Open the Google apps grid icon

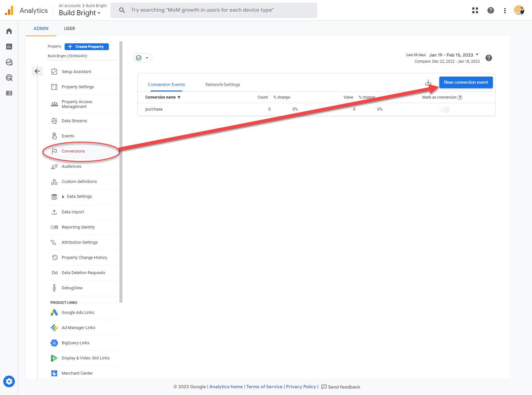(x=475, y=10)
